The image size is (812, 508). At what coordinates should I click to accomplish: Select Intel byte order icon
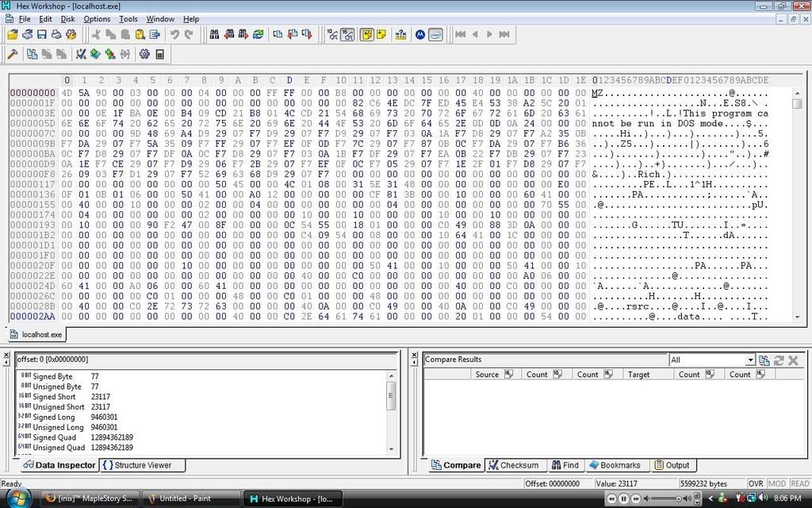point(435,35)
